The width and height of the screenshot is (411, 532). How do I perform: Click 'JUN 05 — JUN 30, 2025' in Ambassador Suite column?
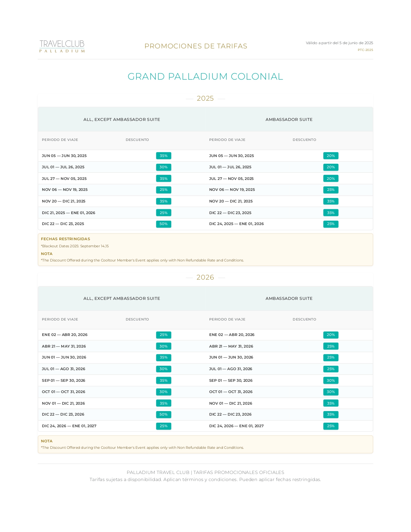point(231,156)
